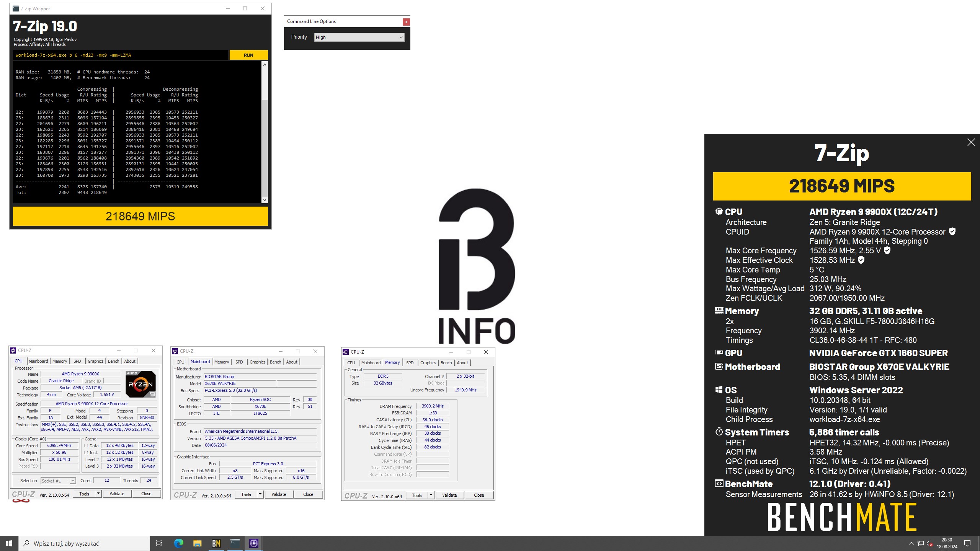Click the X670E VALKYRIE model field
The image size is (980, 551).
(240, 383)
